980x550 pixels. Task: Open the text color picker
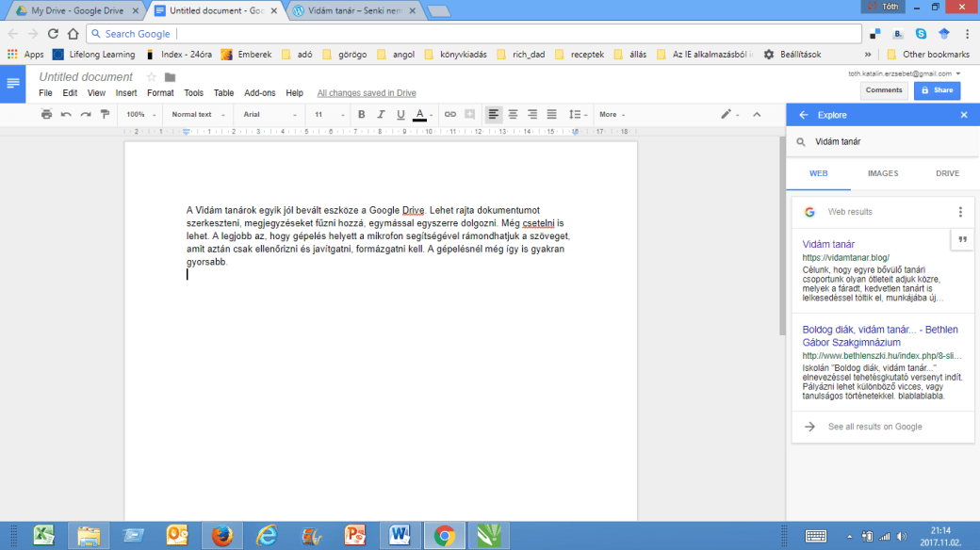(x=420, y=115)
